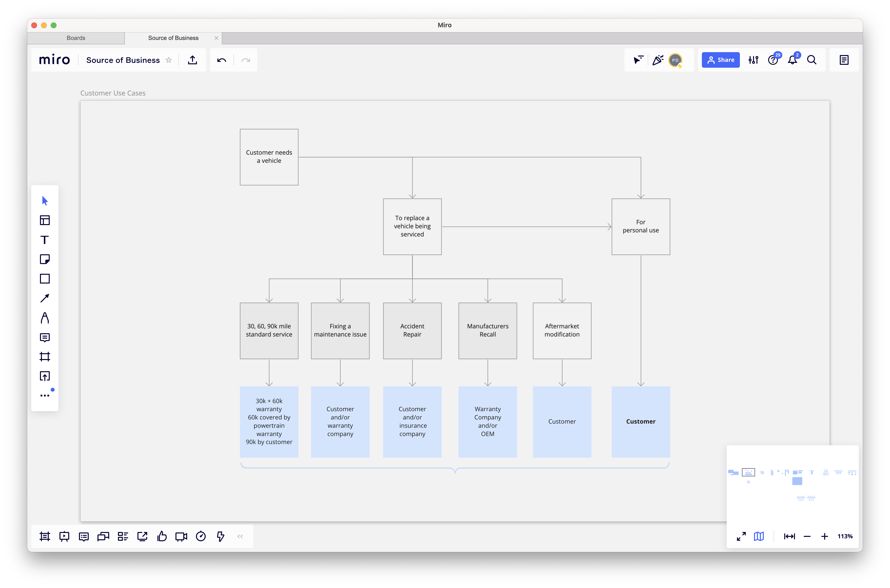Viewport: 890px width, 588px height.
Task: Select the 'Accident Repair' box
Action: (x=412, y=331)
